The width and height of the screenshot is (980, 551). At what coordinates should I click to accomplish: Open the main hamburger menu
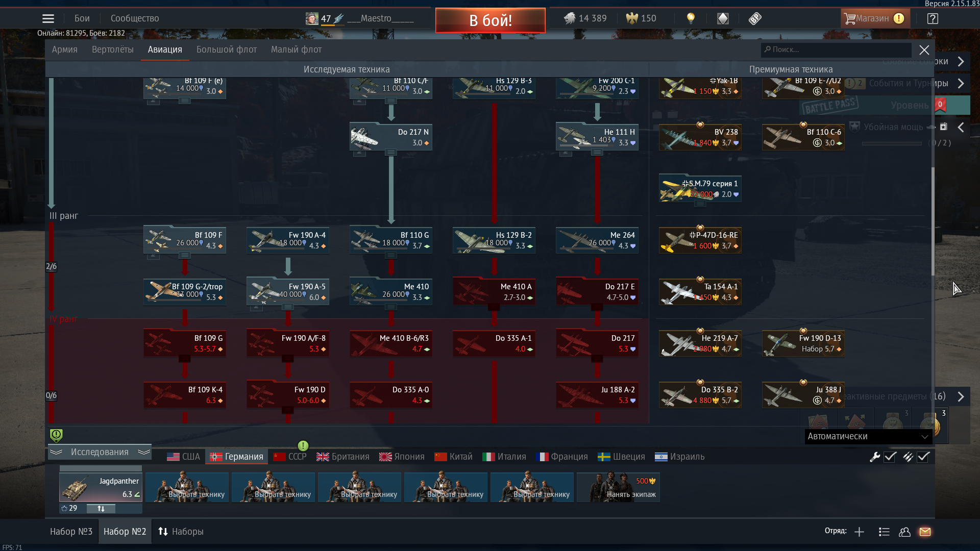48,18
